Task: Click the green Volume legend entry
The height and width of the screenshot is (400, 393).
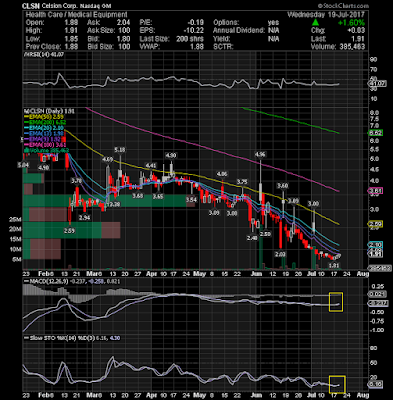Action: coord(47,151)
